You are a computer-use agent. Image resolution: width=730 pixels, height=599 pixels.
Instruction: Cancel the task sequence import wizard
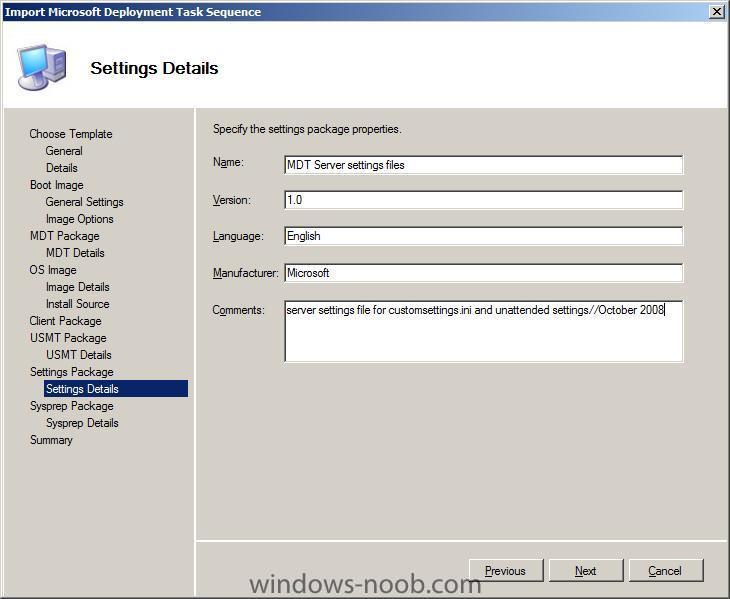(666, 570)
